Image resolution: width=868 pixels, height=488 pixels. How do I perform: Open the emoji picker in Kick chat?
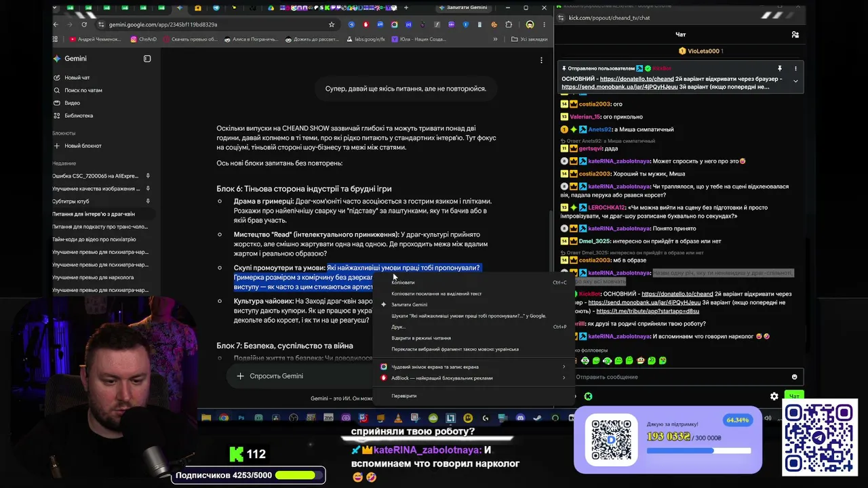tap(794, 377)
